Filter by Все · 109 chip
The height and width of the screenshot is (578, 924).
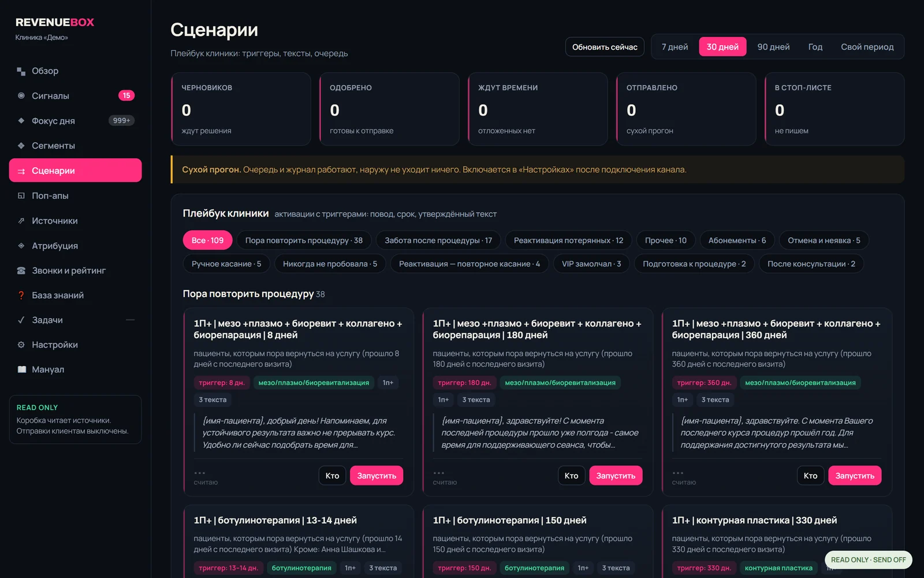[207, 240]
